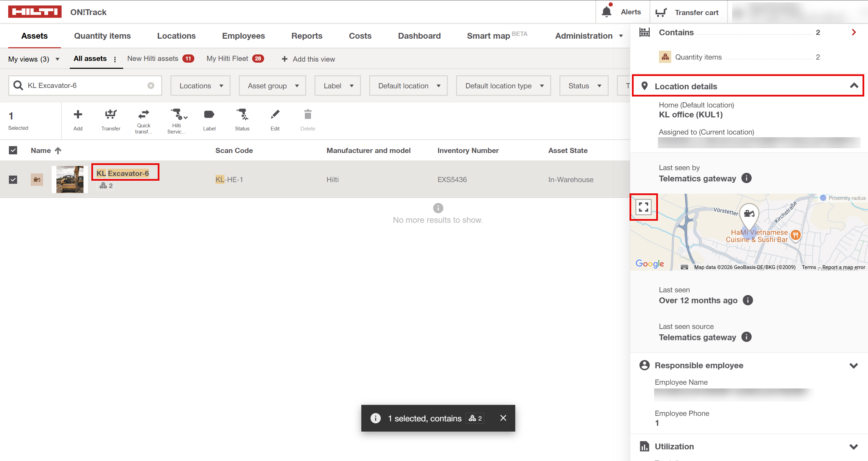The height and width of the screenshot is (461, 868).
Task: Click the Edit pencil icon
Action: (275, 115)
